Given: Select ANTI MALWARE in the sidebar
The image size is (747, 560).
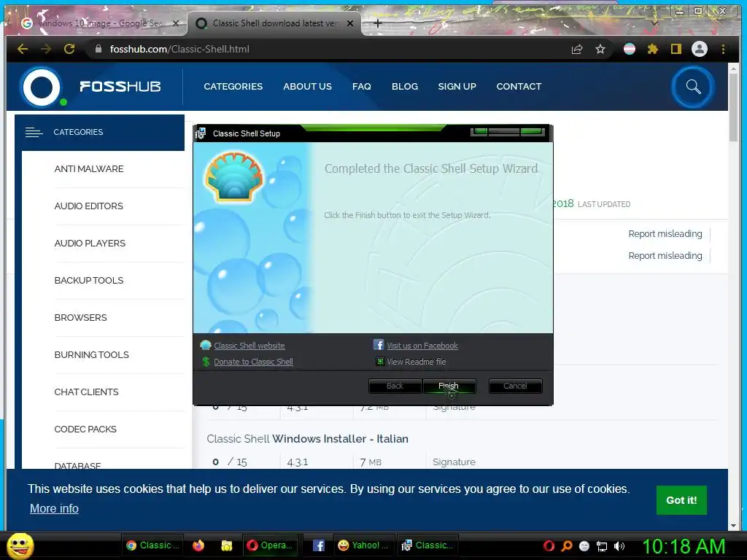Looking at the screenshot, I should pos(88,169).
